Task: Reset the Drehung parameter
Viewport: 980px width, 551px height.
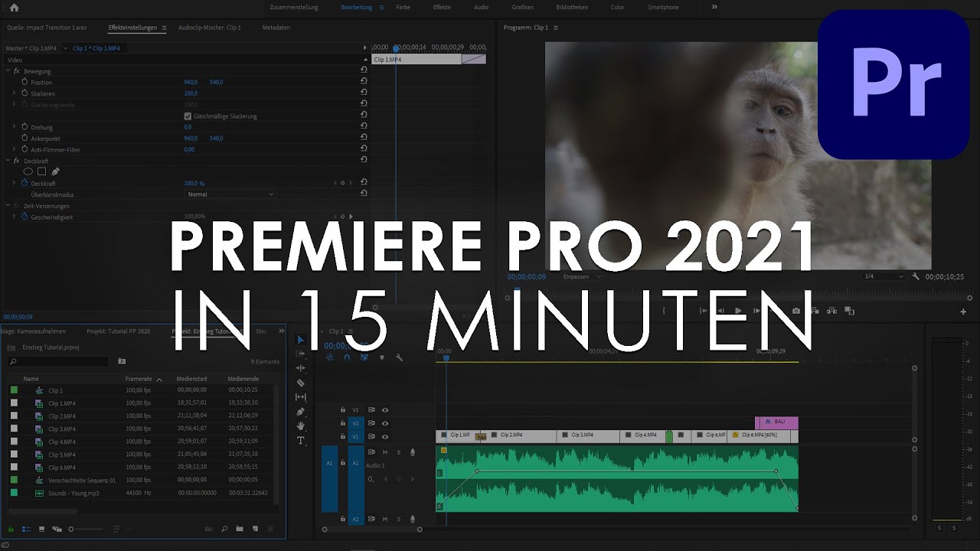Action: pos(364,127)
